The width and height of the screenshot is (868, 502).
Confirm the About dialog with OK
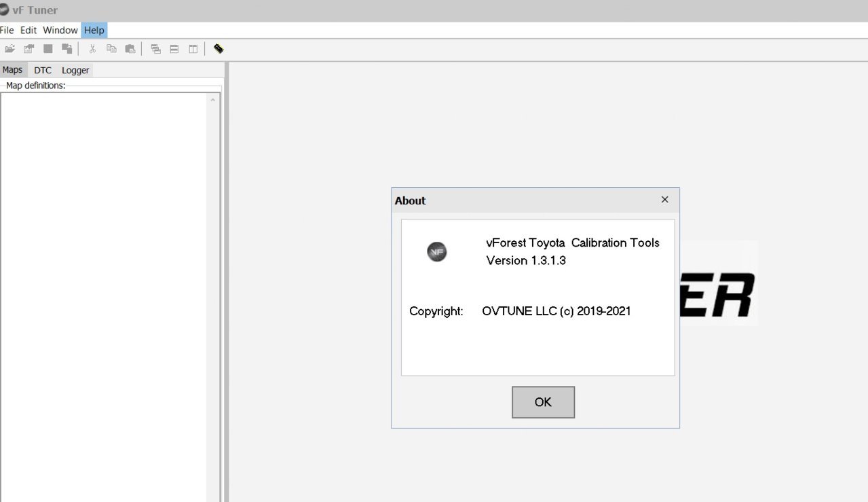pyautogui.click(x=543, y=402)
